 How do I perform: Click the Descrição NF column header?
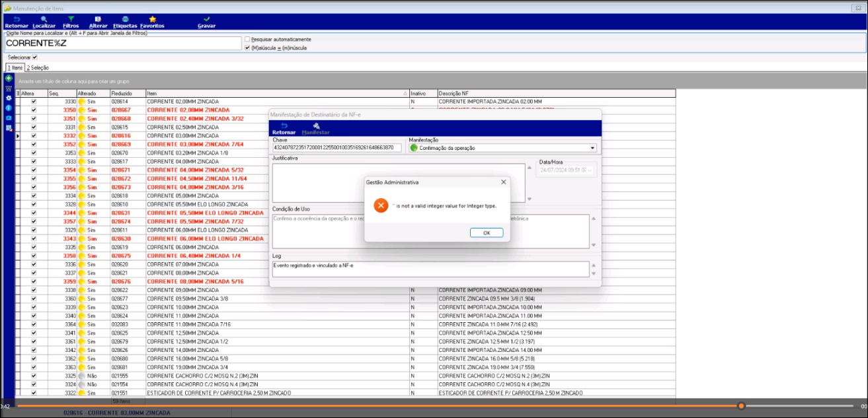(x=556, y=94)
